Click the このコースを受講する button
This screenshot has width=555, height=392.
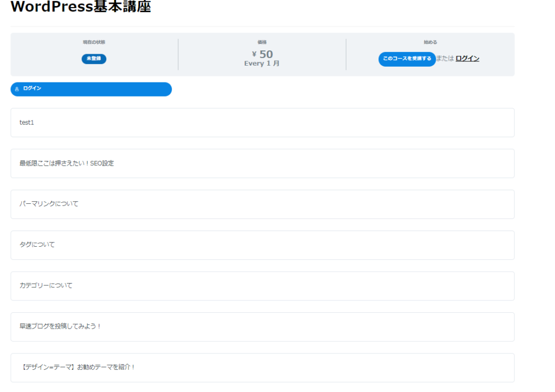click(407, 59)
